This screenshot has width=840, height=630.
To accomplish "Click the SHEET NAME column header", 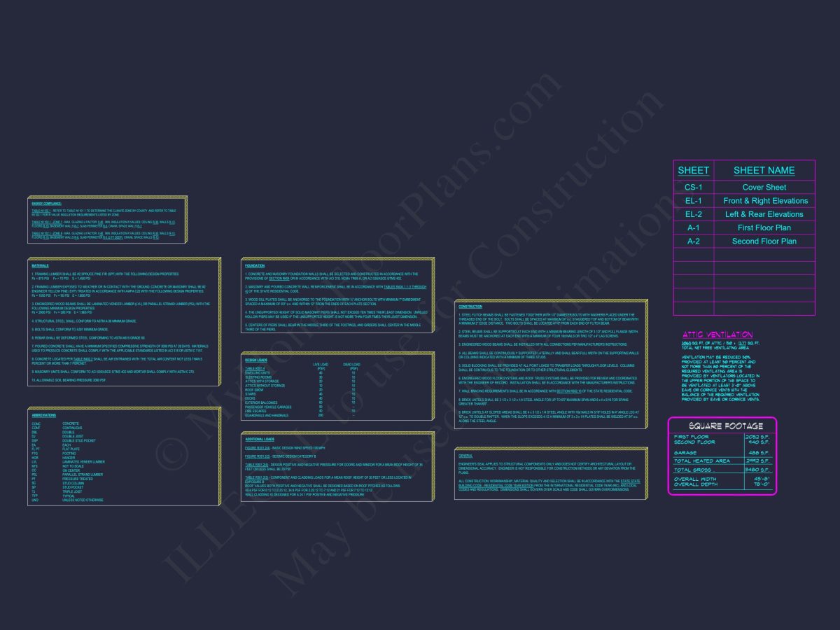I will 764,170.
